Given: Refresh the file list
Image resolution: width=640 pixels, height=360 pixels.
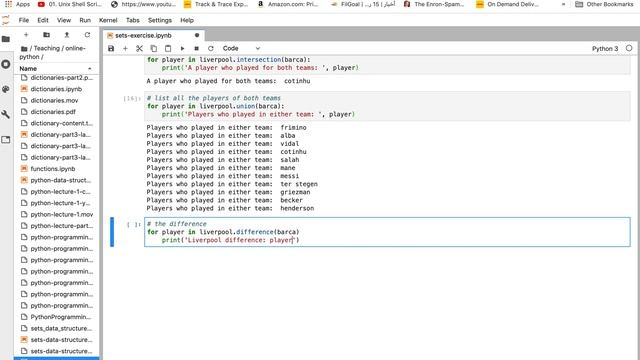Looking at the screenshot, I should point(87,35).
